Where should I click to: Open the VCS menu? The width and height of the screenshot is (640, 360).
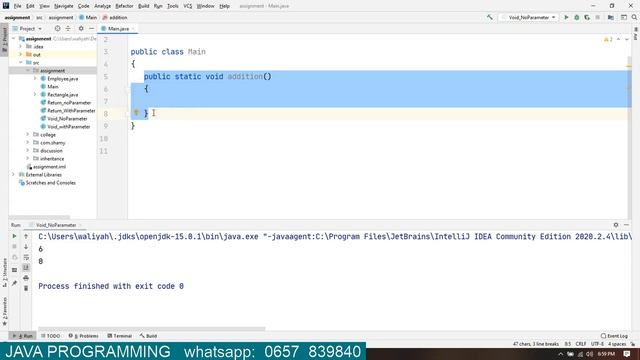pyautogui.click(x=187, y=6)
